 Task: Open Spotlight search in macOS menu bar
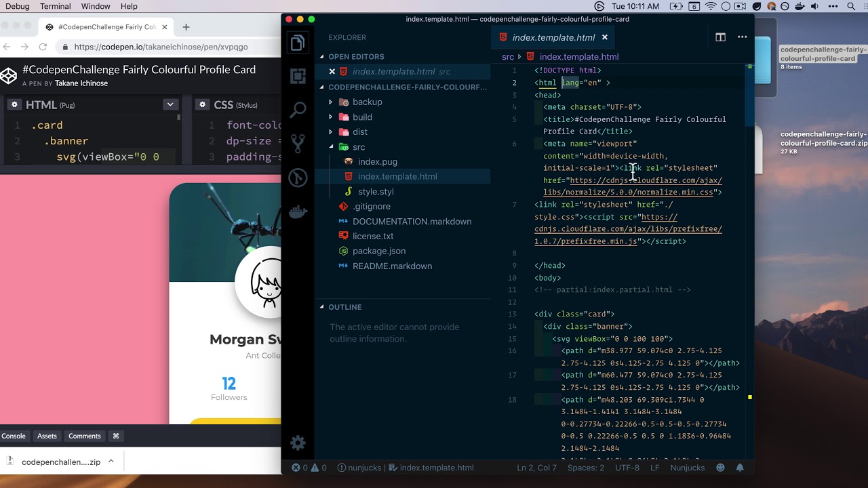(x=851, y=6)
